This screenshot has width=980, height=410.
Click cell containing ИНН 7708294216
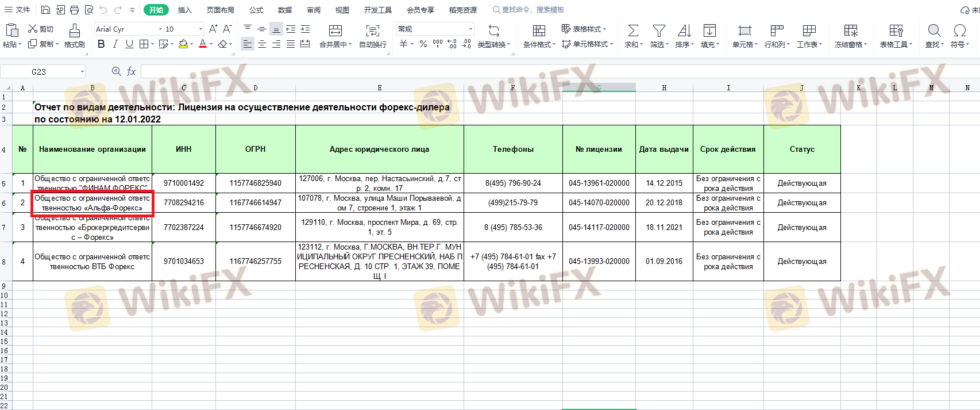[x=184, y=202]
